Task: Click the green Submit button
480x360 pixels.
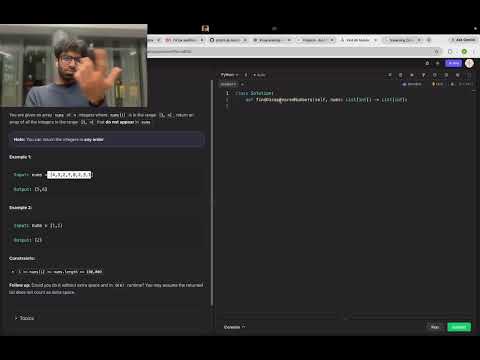Action: pos(459,327)
